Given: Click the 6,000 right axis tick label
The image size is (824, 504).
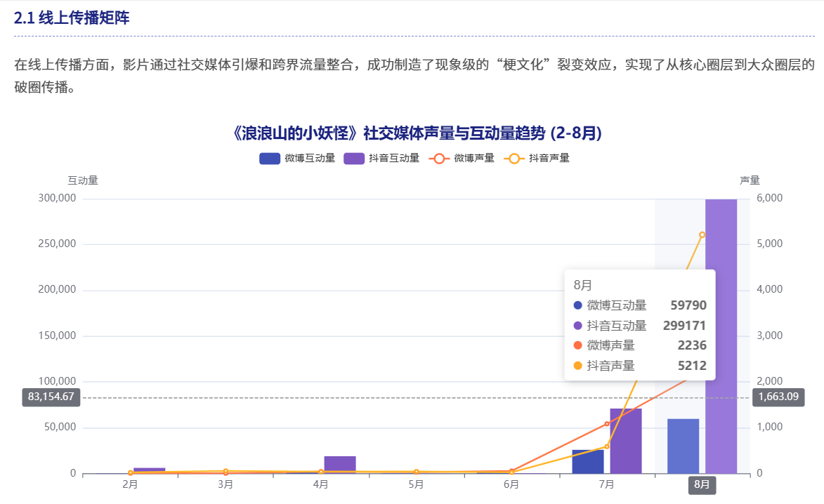Looking at the screenshot, I should 770,198.
